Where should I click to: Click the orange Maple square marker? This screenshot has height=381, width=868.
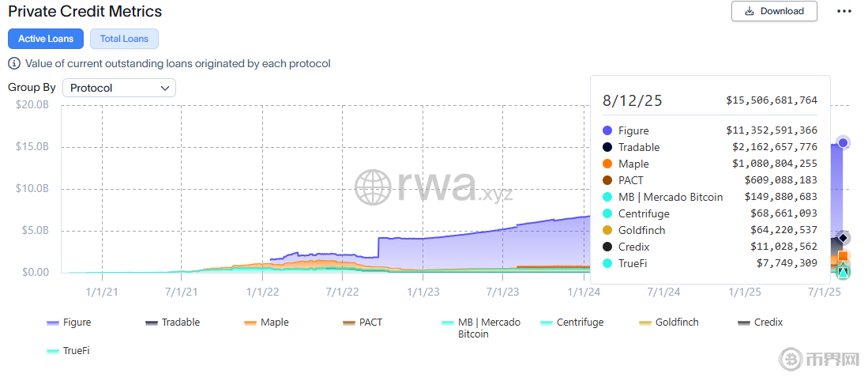coord(843,256)
